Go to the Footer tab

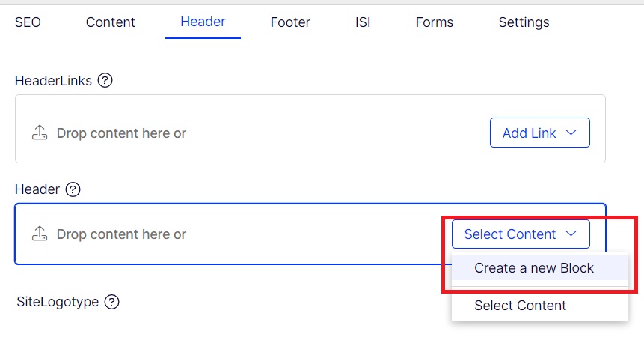click(x=290, y=22)
